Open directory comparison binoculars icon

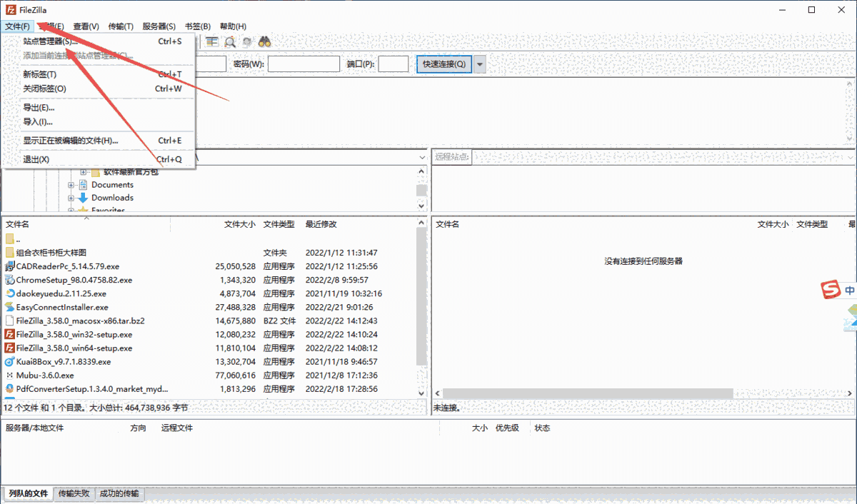tap(264, 41)
